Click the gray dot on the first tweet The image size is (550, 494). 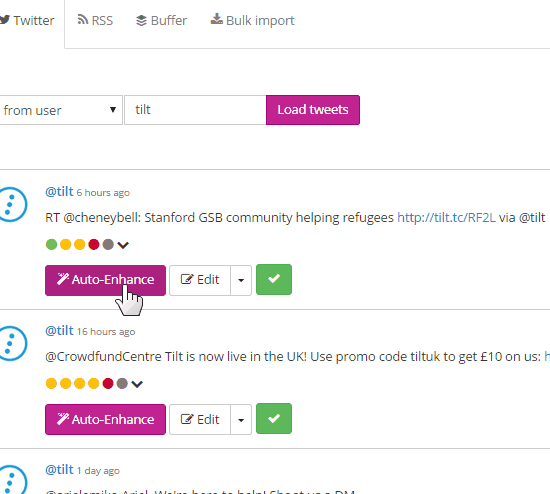(108, 245)
